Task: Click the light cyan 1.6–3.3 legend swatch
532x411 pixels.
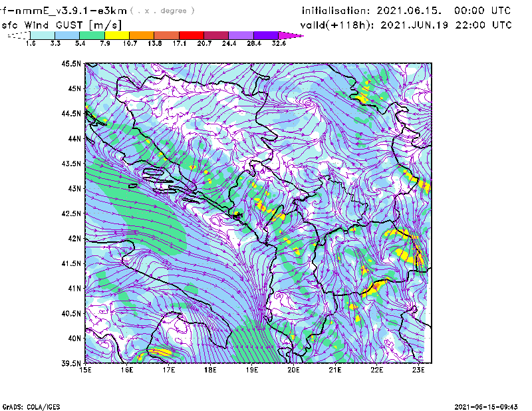Action: 43,35
